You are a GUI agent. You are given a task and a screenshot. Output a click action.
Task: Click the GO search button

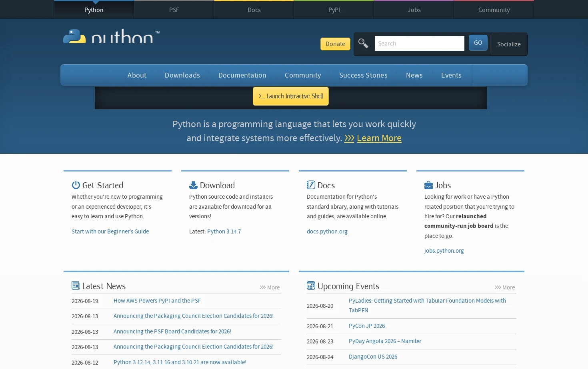pos(478,43)
